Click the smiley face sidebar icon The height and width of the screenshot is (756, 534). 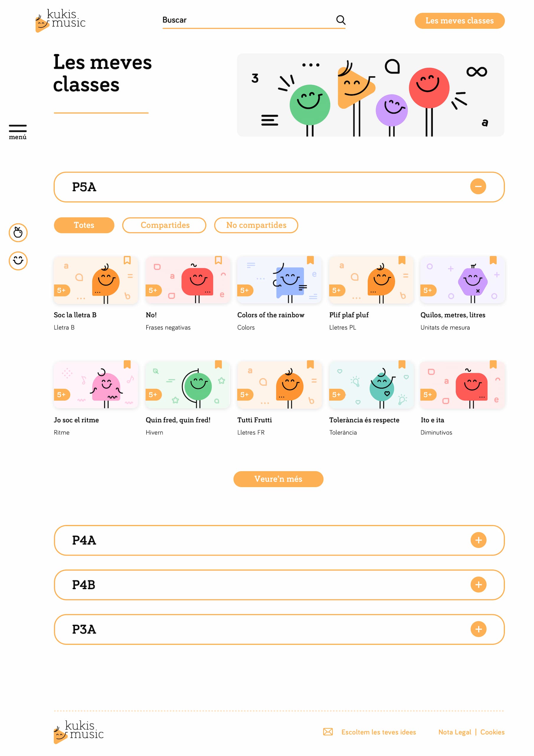(x=18, y=261)
